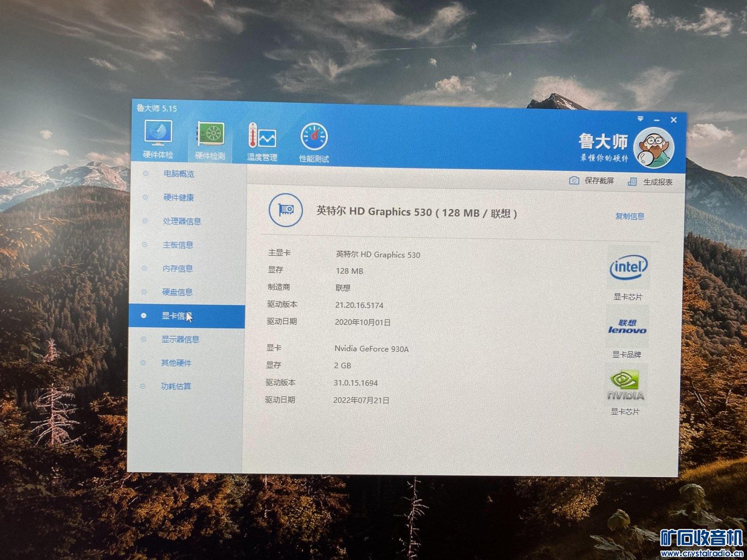
Task: Click the 显存 value 128 MB row
Action: point(350,271)
